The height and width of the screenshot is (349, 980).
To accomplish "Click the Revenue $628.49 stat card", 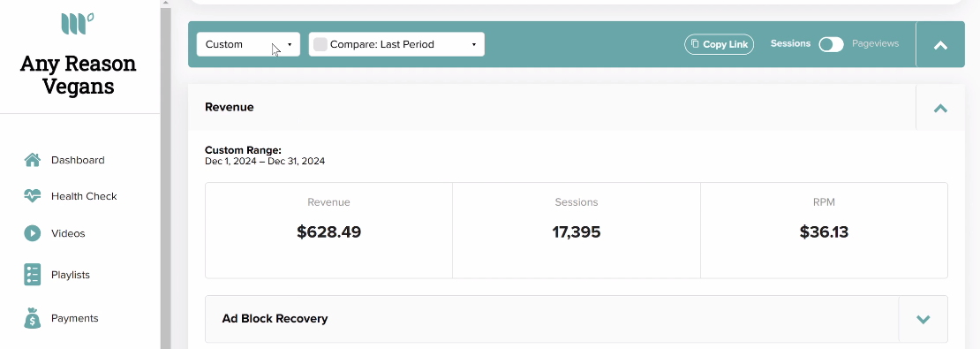I will 328,231.
